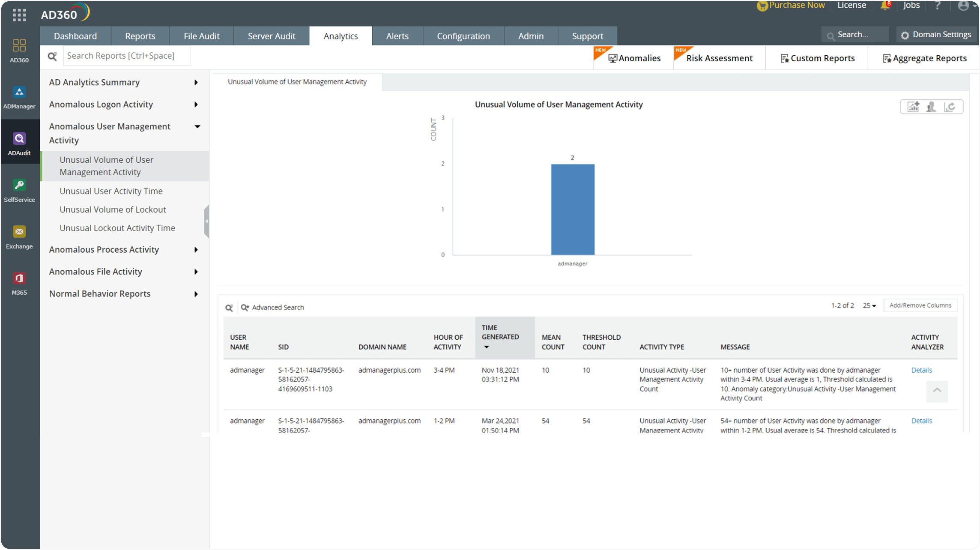The height and width of the screenshot is (550, 980).
Task: Open the notifications bell
Action: pos(885,6)
